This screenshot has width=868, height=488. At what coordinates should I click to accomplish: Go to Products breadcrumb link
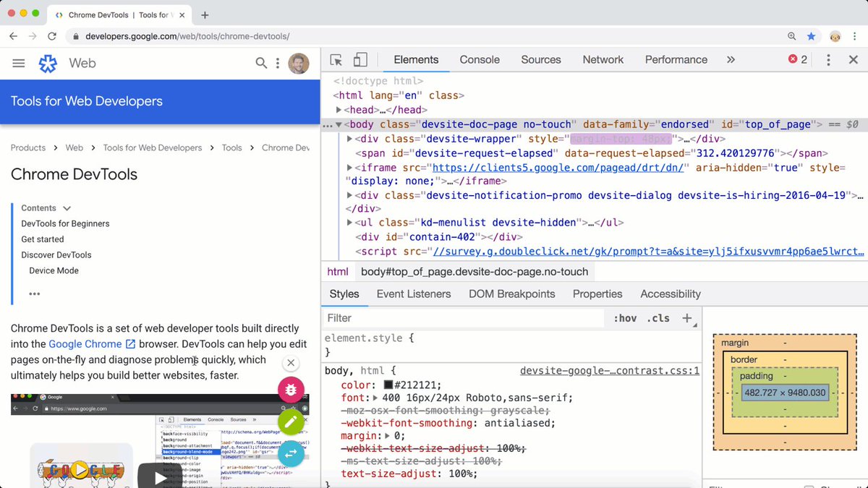click(x=28, y=147)
